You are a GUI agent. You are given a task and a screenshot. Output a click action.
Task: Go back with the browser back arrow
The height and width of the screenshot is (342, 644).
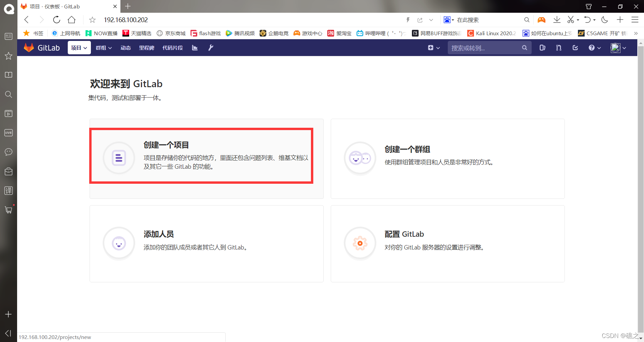[27, 20]
